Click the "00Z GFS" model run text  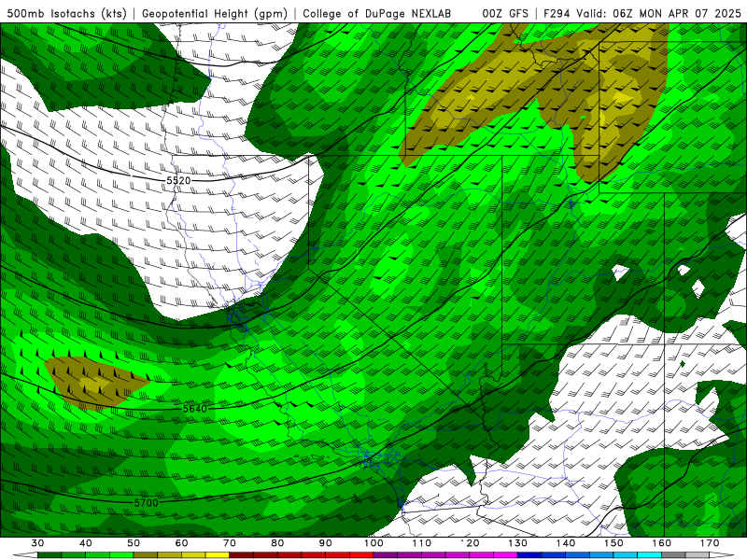point(505,13)
